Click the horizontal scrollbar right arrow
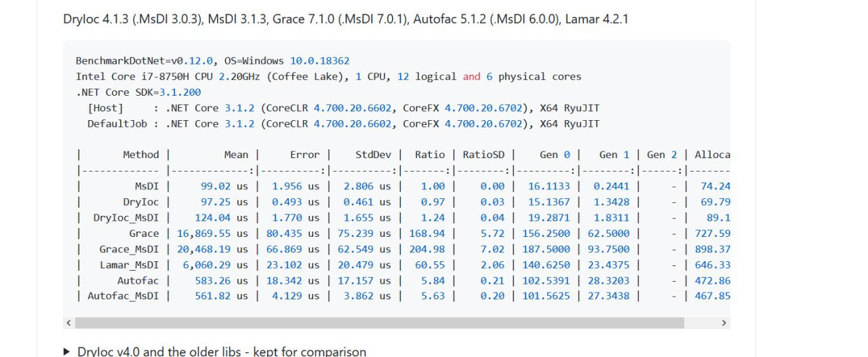Image resolution: width=868 pixels, height=357 pixels. [724, 323]
